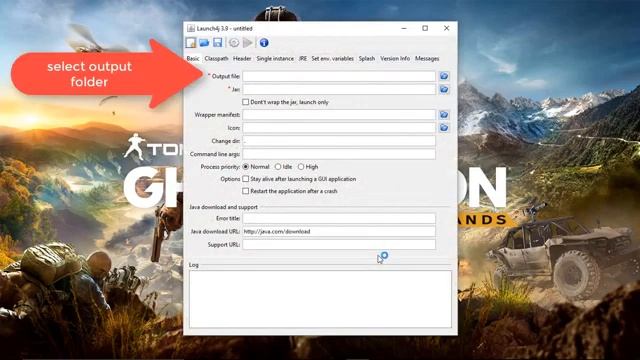Minimize the Launch4j window
Image resolution: width=640 pixels, height=360 pixels.
tap(404, 28)
